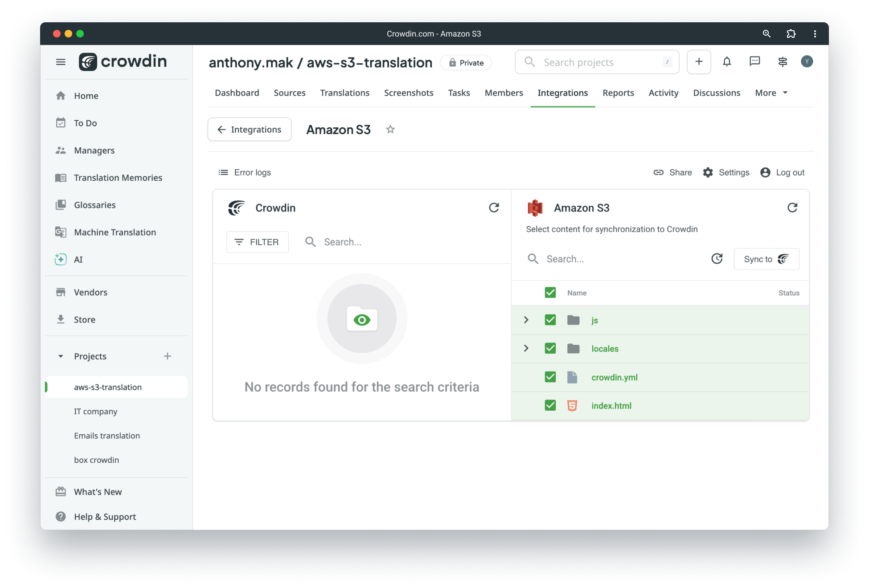Star the Amazon S3 integration
Viewport: 869px width, 588px height.
point(390,130)
